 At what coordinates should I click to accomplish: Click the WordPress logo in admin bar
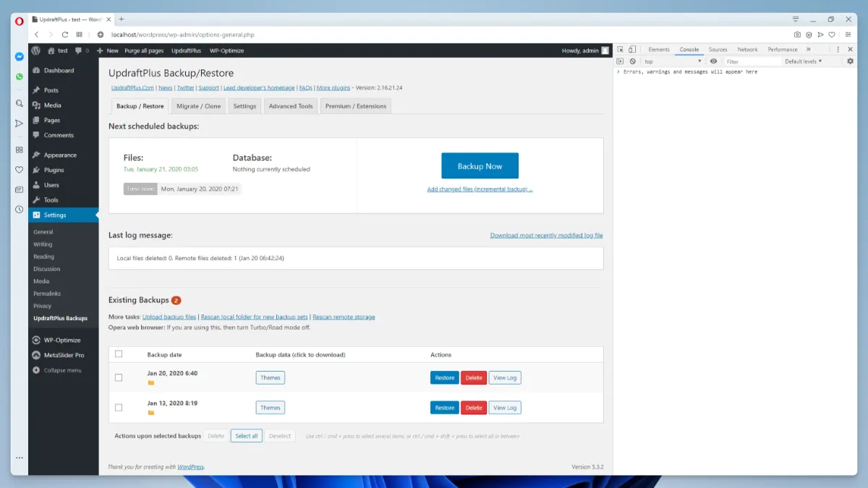[x=35, y=51]
